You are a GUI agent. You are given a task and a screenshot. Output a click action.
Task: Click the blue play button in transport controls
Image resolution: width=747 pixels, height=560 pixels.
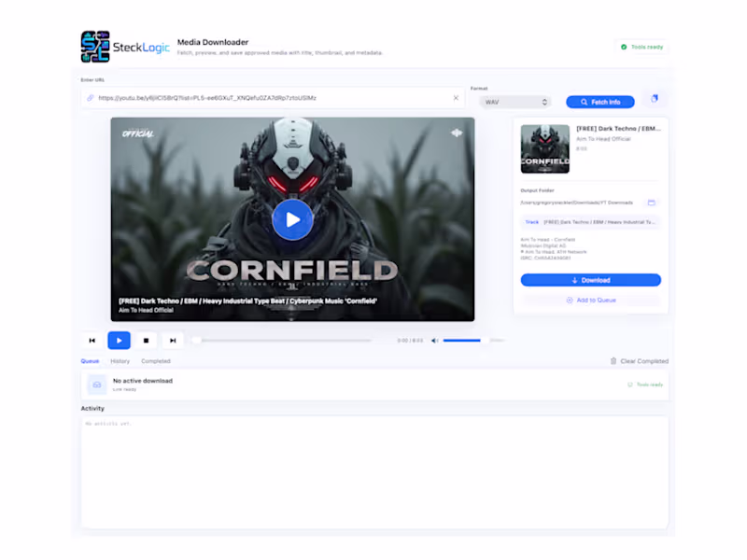click(120, 341)
